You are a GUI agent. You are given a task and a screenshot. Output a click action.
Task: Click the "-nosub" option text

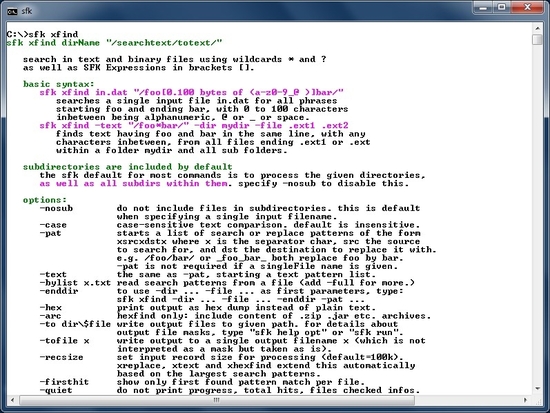click(x=56, y=208)
